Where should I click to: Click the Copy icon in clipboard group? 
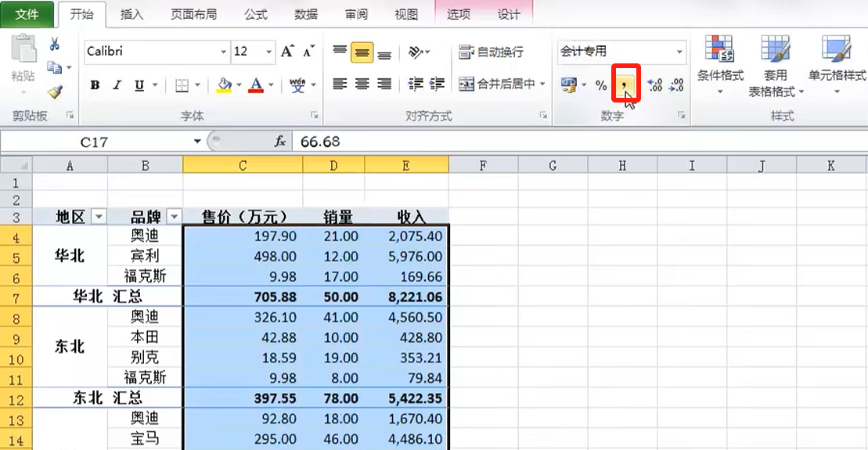coord(54,67)
